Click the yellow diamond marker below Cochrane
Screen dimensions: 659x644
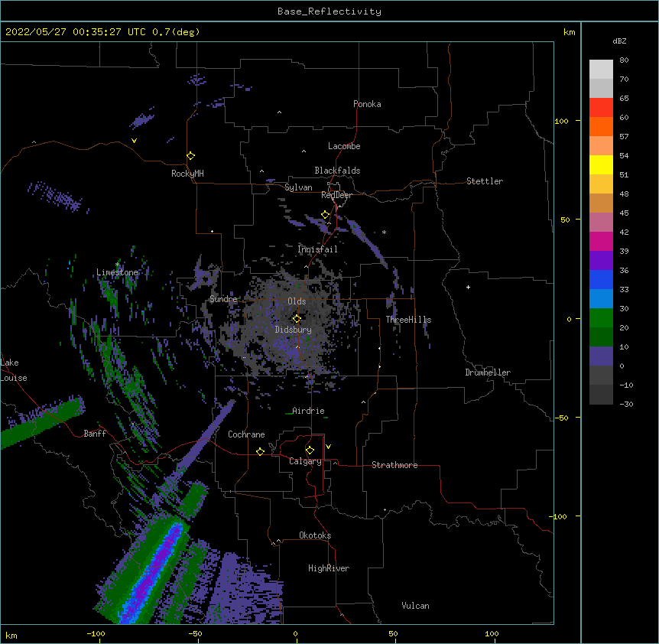point(260,451)
